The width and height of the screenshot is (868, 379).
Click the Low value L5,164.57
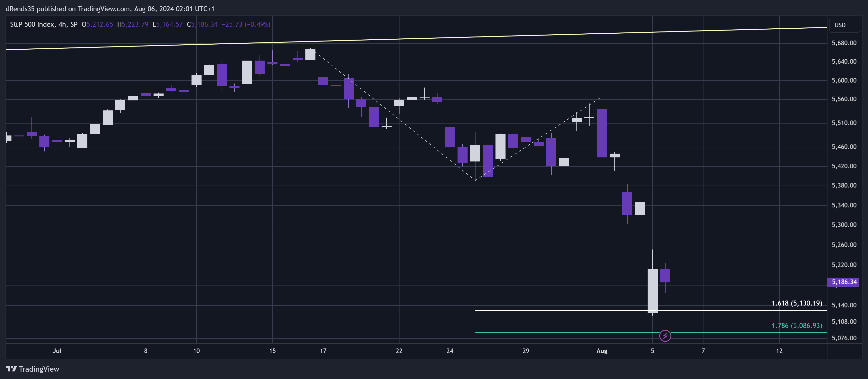tap(167, 24)
